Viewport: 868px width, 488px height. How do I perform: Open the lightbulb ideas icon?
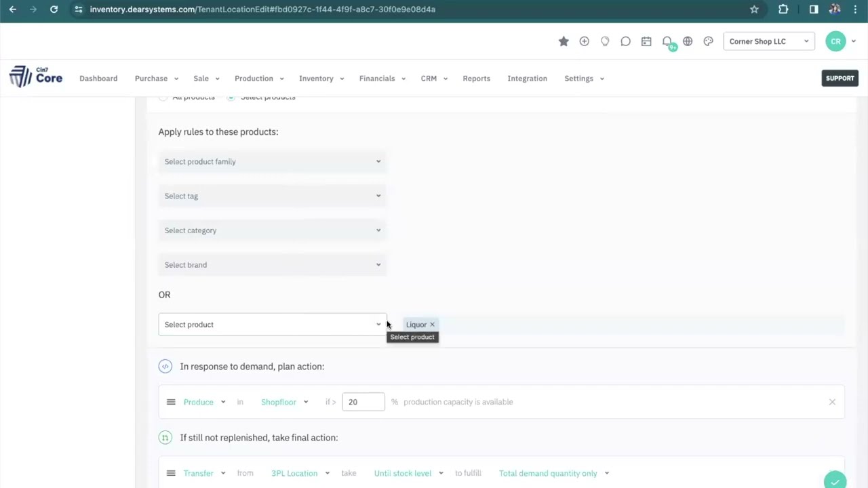tap(605, 41)
